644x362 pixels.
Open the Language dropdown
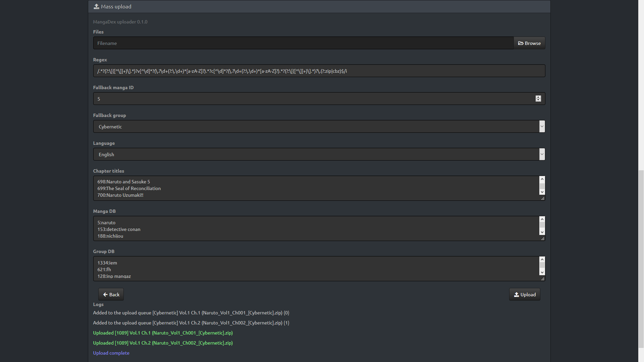[319, 155]
